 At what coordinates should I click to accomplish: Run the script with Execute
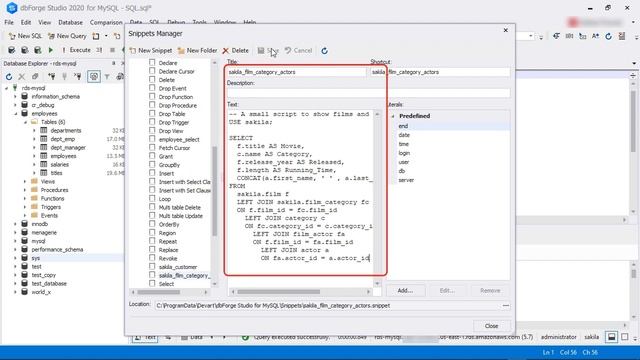[76, 50]
